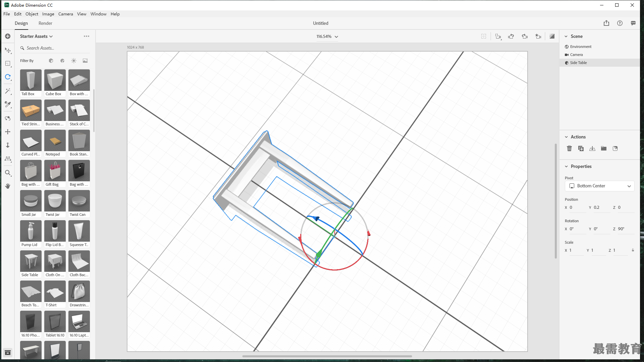Click the camera undo icon above canvas
This screenshot has width=644, height=362.
point(511,36)
